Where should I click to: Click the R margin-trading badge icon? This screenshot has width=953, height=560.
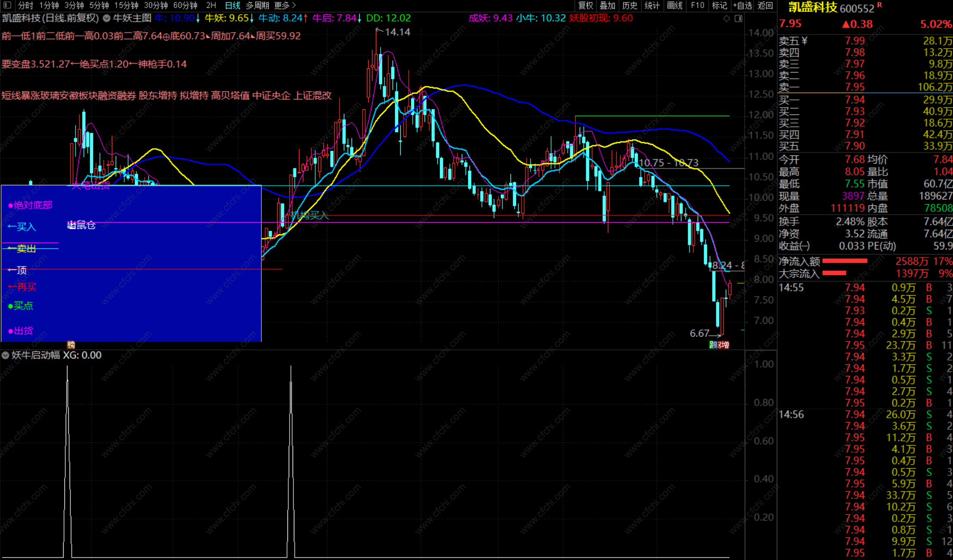pyautogui.click(x=880, y=5)
